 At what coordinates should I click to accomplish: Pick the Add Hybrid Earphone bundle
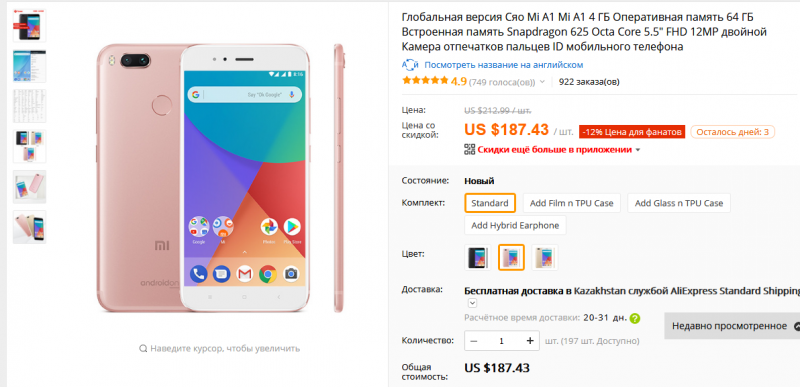tap(515, 225)
